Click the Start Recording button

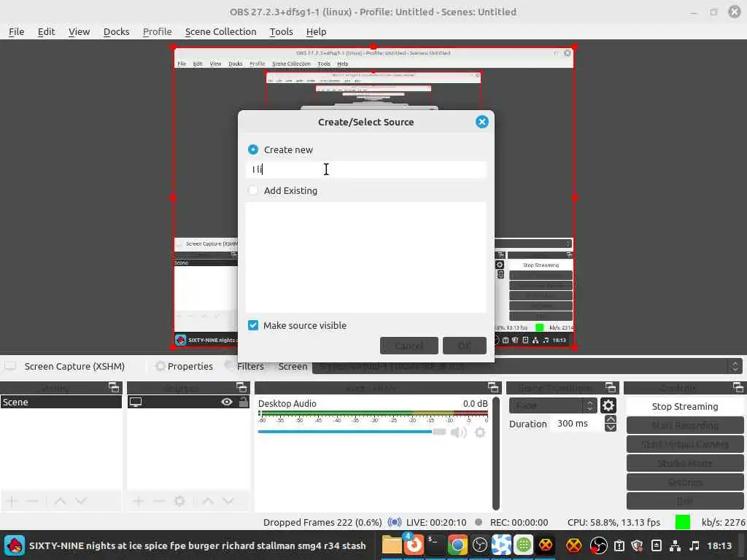tap(684, 425)
